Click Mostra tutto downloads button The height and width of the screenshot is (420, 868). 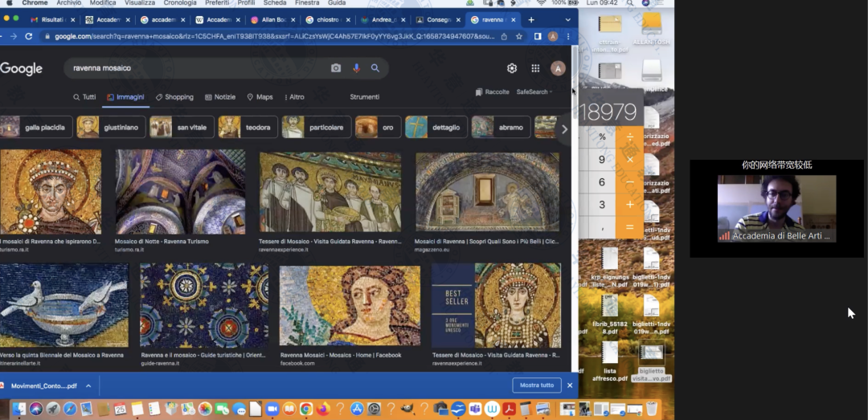pyautogui.click(x=537, y=385)
